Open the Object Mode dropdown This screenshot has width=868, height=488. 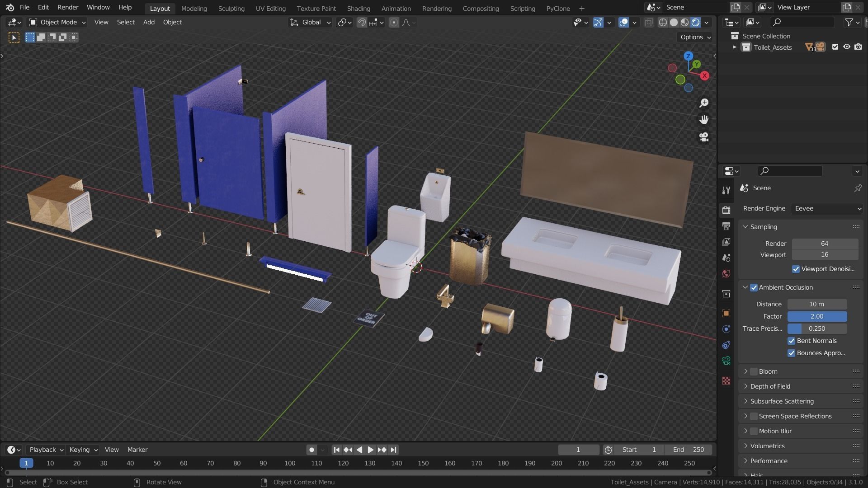coord(57,23)
